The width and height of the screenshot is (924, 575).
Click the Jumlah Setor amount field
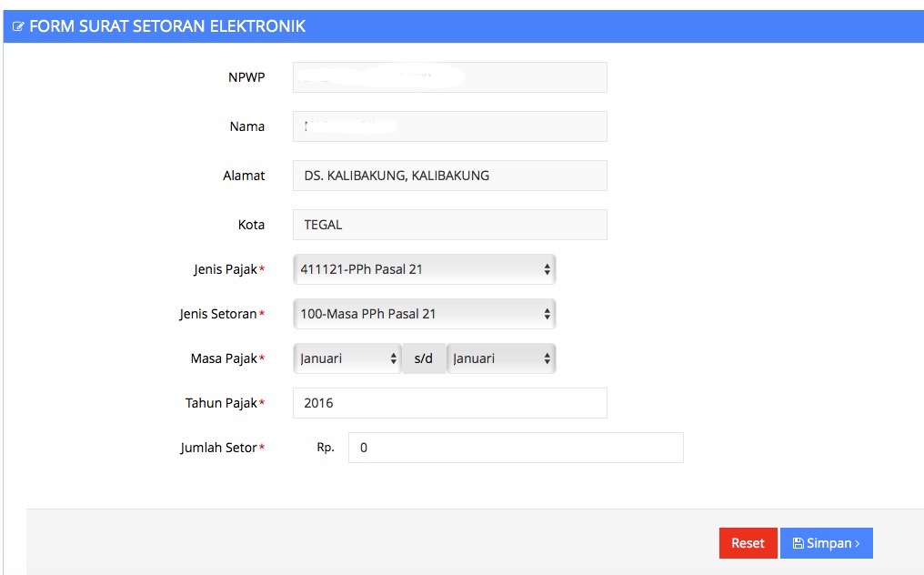tap(515, 448)
